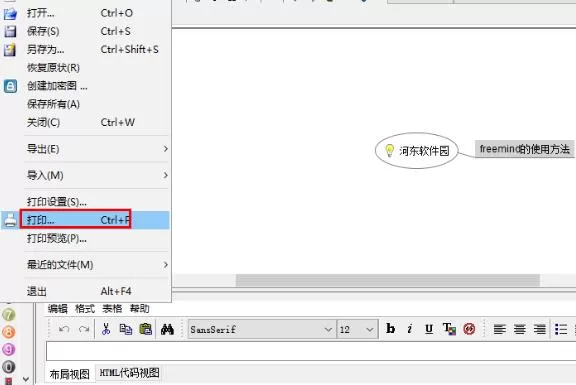Select the dark number 0 priority icon
The width and height of the screenshot is (576, 385).
(9, 366)
